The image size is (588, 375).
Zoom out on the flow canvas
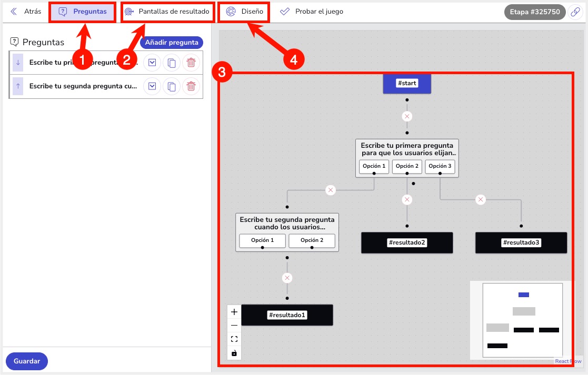pyautogui.click(x=234, y=326)
